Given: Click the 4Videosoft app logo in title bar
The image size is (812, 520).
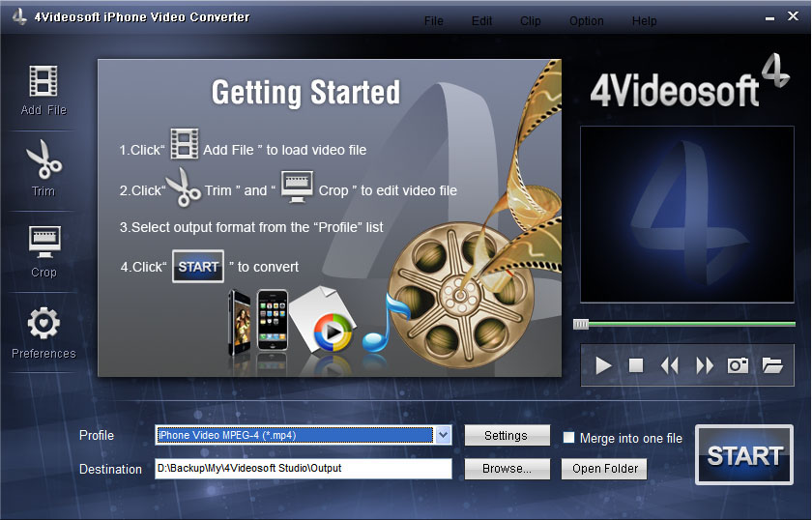Looking at the screenshot, I should 19,16.
